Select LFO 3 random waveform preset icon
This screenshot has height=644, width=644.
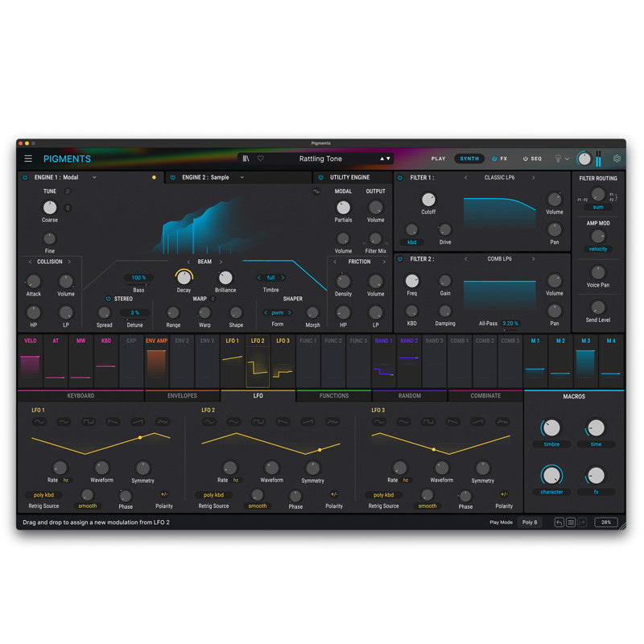pos(502,421)
